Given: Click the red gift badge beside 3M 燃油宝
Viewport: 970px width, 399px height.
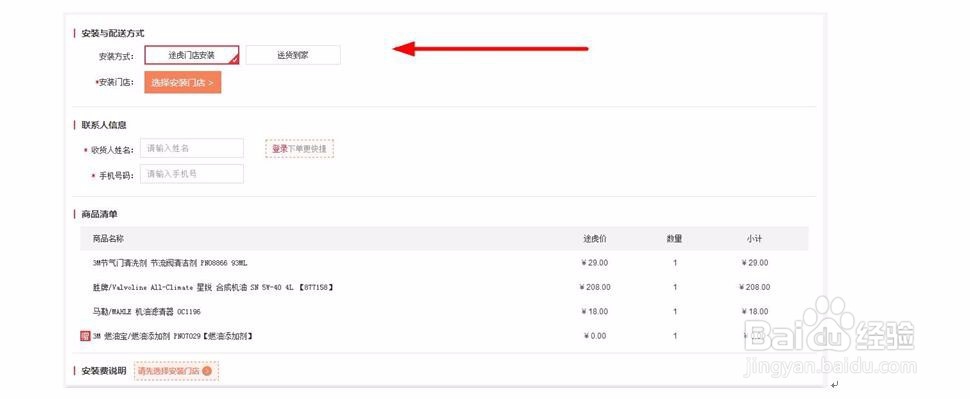Looking at the screenshot, I should click(x=85, y=336).
